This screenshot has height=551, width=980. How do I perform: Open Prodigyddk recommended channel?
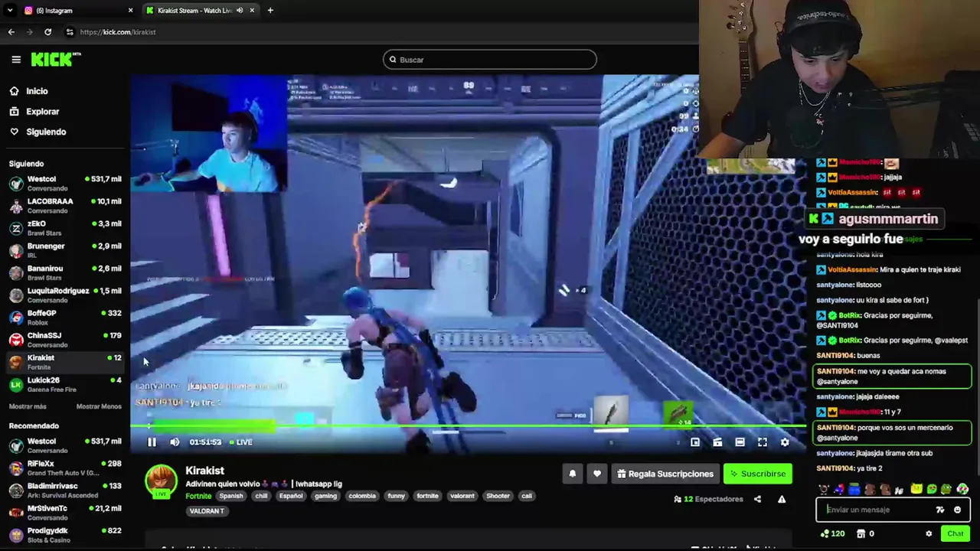65,534
